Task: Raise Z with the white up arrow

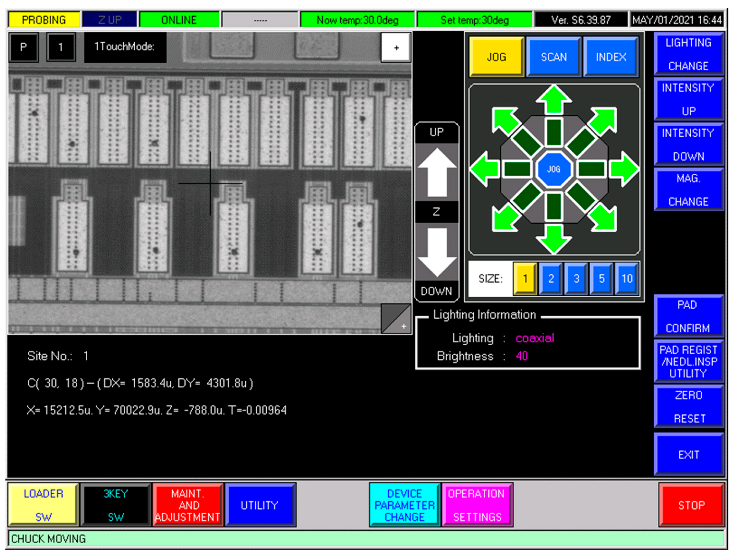Action: pyautogui.click(x=437, y=172)
